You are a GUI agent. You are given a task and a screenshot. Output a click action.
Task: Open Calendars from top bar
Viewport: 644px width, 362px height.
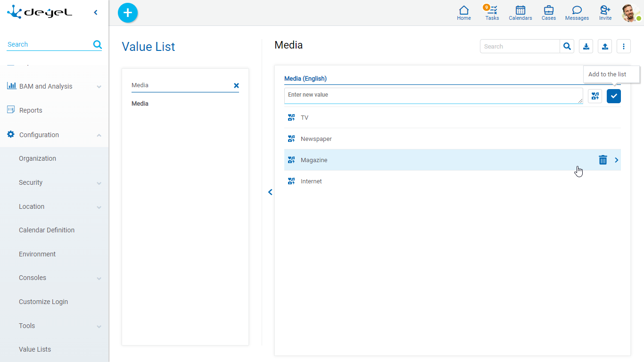(x=520, y=12)
